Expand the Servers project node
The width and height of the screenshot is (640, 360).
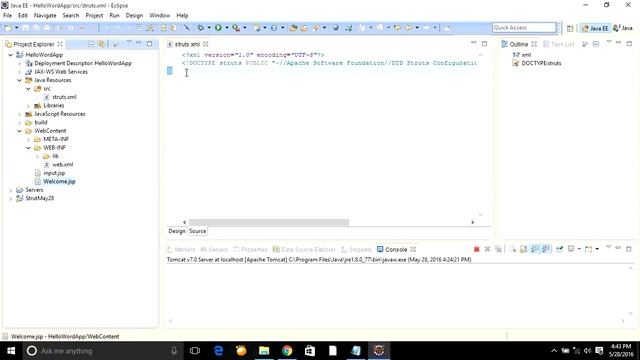(10, 190)
